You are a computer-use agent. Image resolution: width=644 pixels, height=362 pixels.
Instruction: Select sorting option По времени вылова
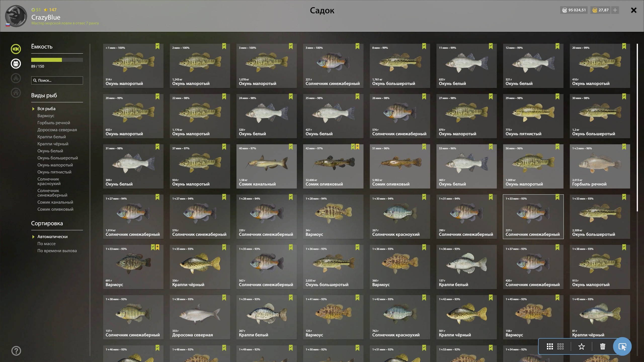(57, 251)
